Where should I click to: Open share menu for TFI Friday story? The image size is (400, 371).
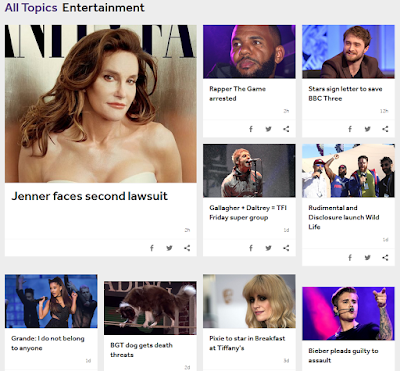286,248
